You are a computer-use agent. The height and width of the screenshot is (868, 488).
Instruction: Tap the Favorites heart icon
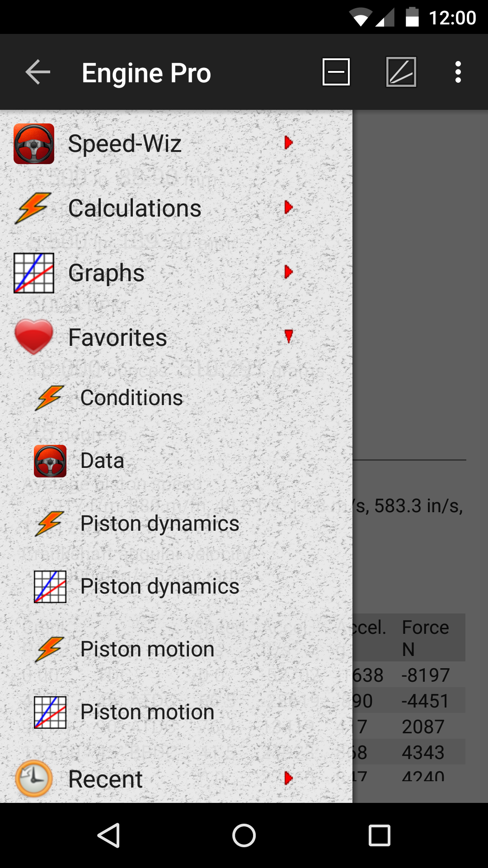pyautogui.click(x=34, y=337)
